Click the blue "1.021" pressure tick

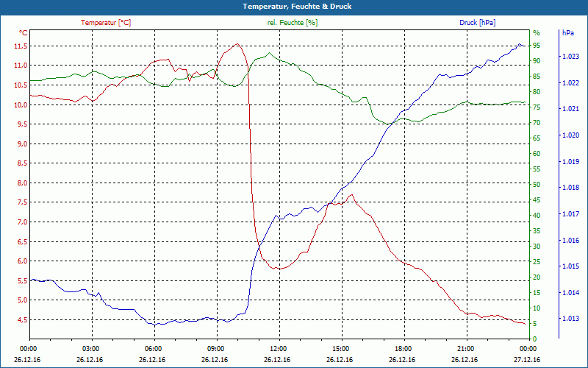571,109
